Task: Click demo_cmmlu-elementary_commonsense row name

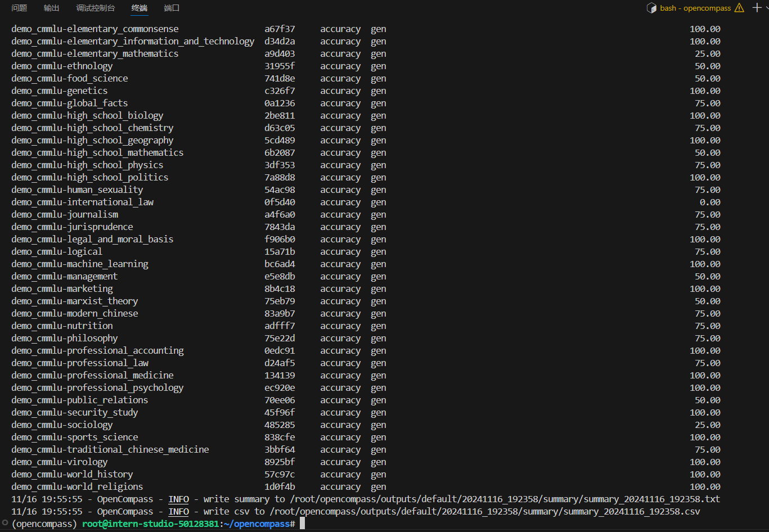Action: point(95,29)
